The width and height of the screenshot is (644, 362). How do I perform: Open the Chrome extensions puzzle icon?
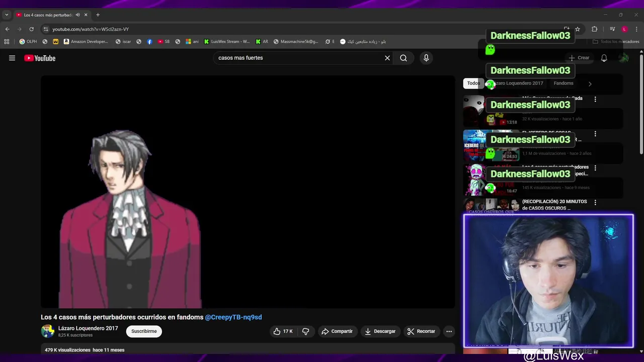click(594, 29)
